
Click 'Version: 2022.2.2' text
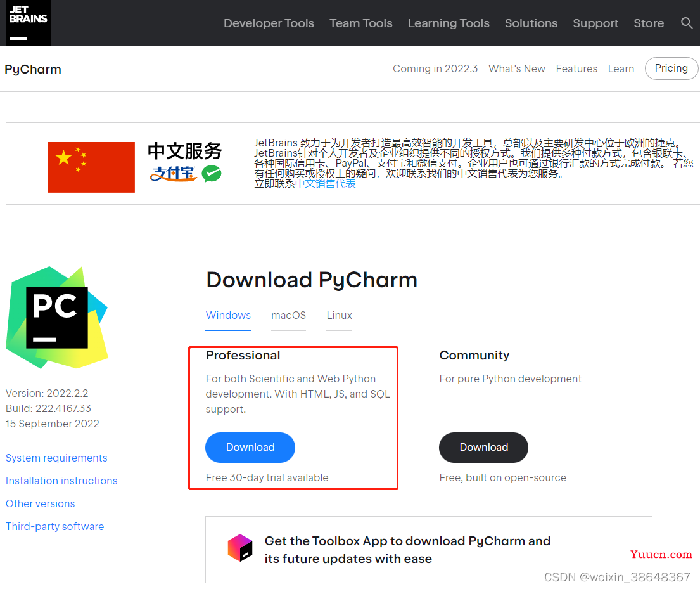tap(47, 393)
